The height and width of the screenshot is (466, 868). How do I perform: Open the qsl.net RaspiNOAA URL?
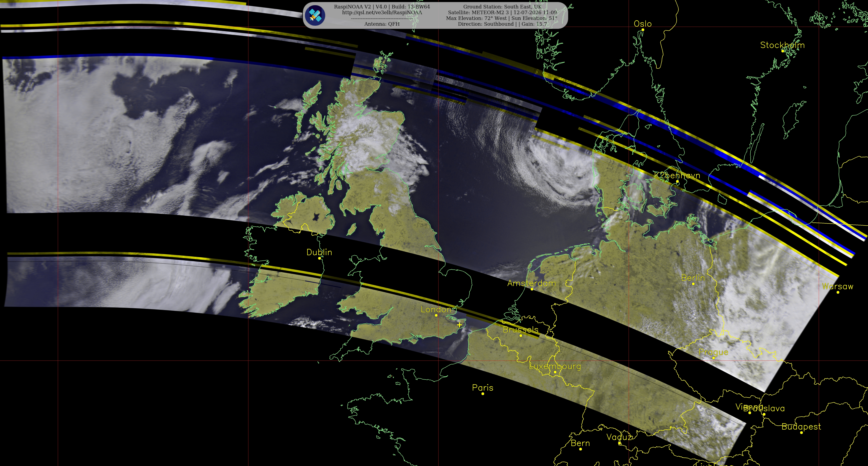click(382, 12)
